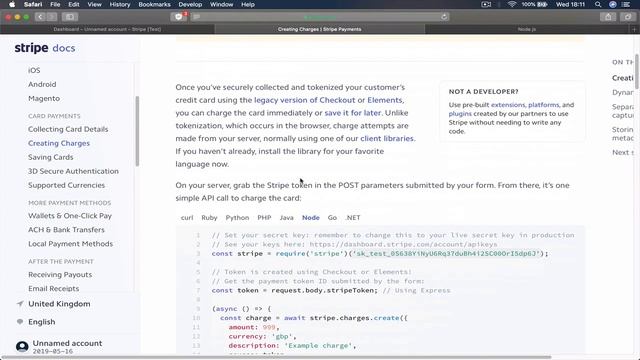Image resolution: width=640 pixels, height=360 pixels.
Task: Open 3D Secure Authentication page
Action: (73, 171)
